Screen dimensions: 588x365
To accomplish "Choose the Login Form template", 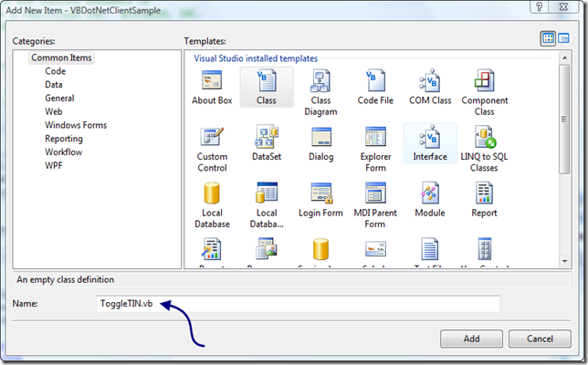I will click(x=320, y=200).
